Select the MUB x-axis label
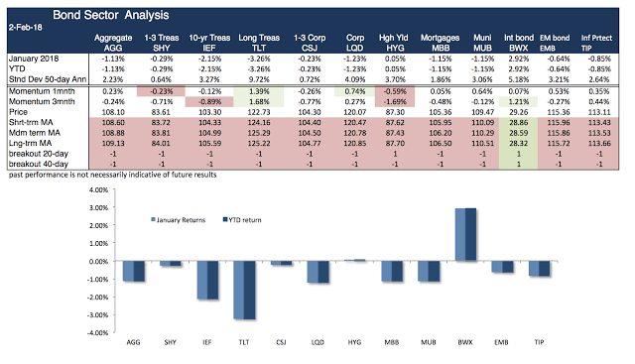The image size is (635, 364). (x=429, y=342)
